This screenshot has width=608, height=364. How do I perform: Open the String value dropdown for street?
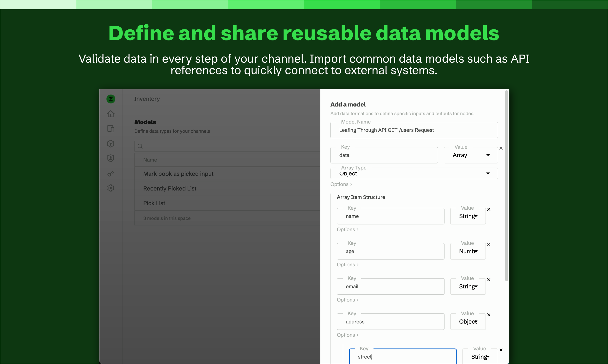[480, 356]
